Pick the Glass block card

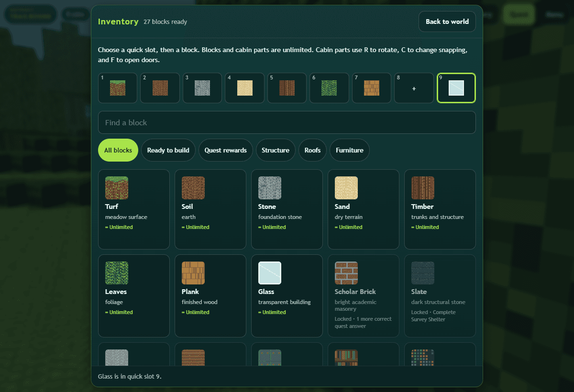[287, 296]
